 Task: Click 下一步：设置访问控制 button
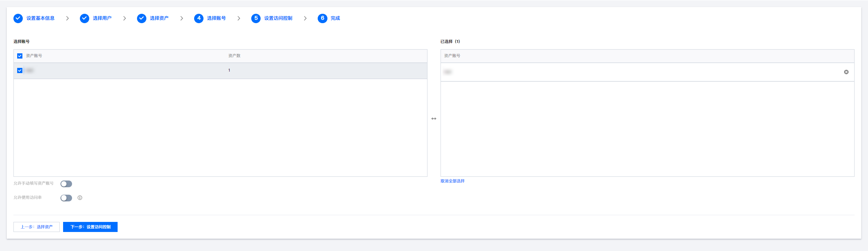(90, 227)
